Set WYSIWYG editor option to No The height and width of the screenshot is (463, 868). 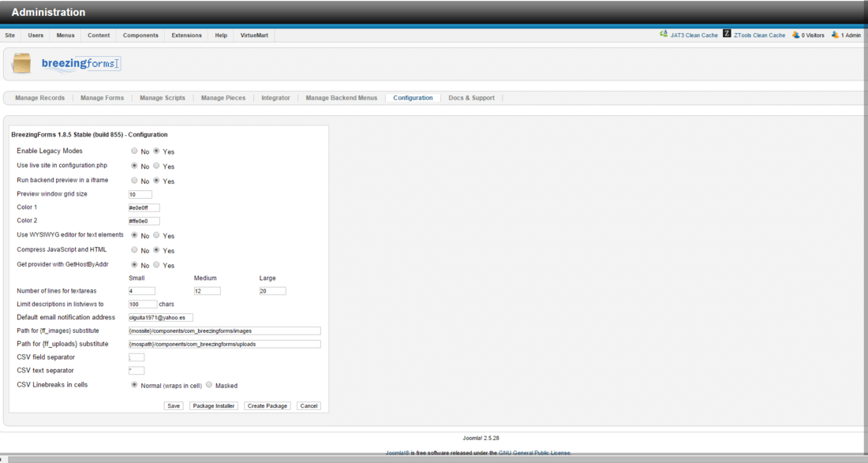point(134,235)
